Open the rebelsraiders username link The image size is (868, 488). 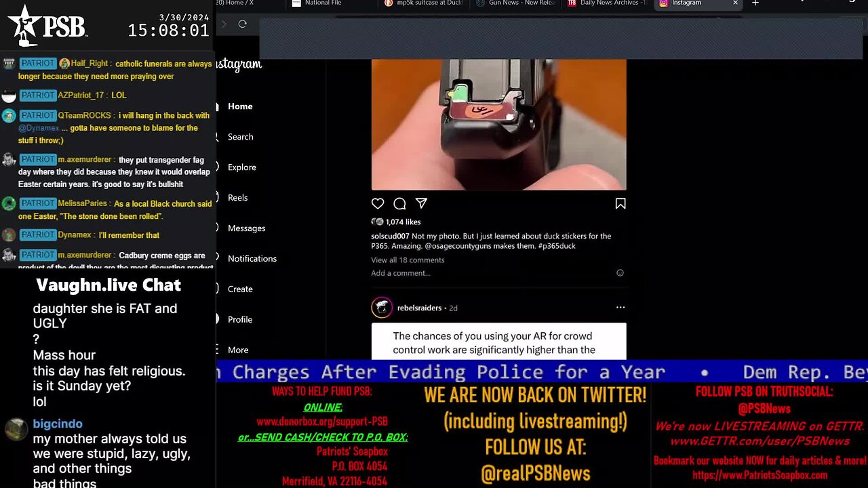coord(419,308)
